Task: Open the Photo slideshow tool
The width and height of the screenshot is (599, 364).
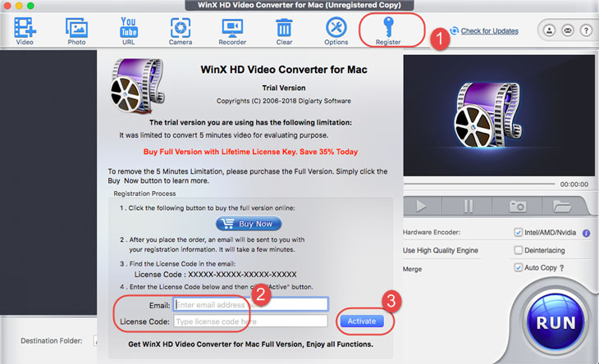Action: 76,30
